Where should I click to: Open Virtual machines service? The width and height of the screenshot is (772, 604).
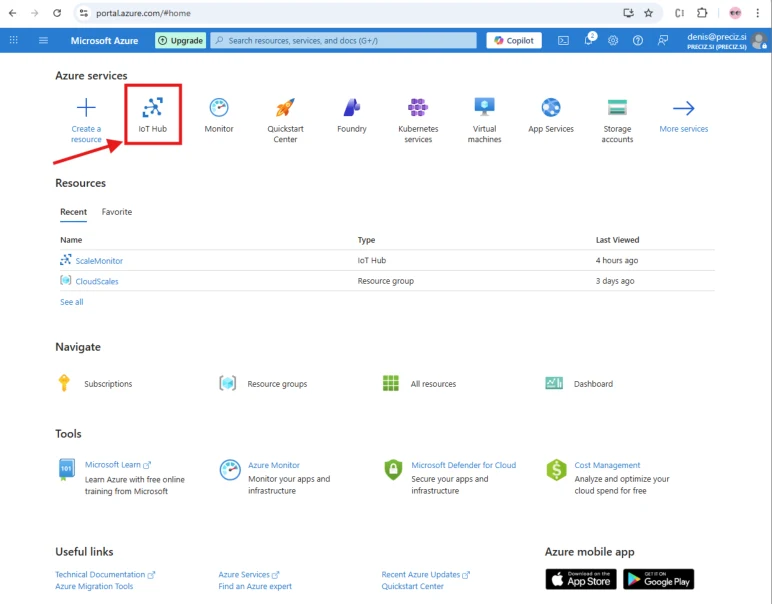(484, 120)
